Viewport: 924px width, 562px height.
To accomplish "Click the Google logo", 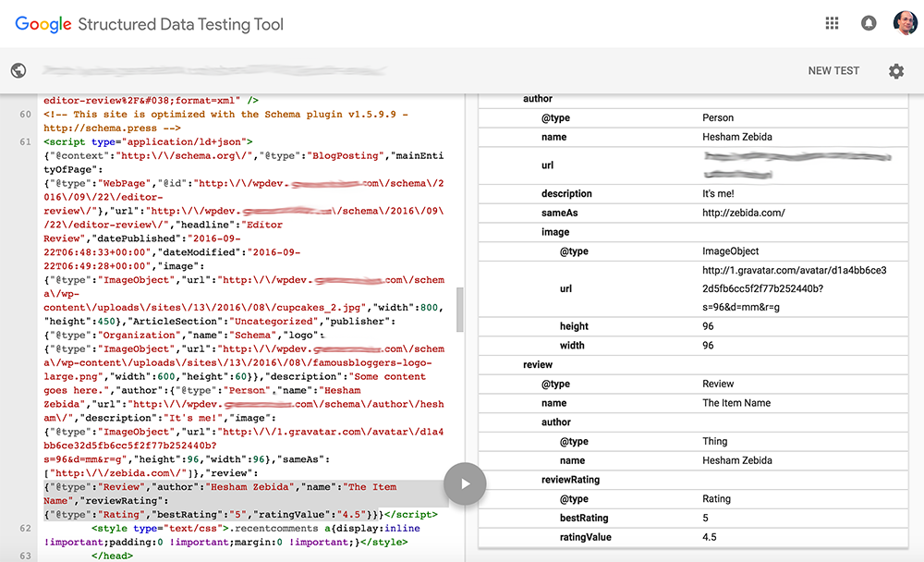I will (x=43, y=24).
